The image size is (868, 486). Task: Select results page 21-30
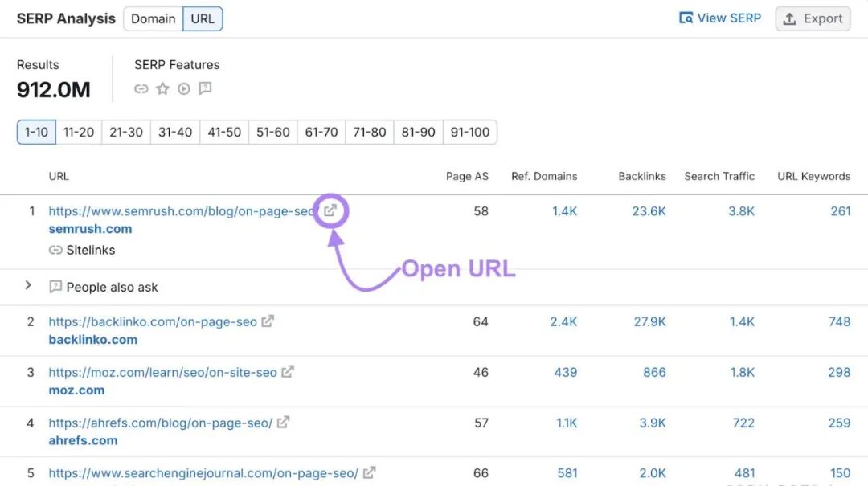click(x=126, y=133)
